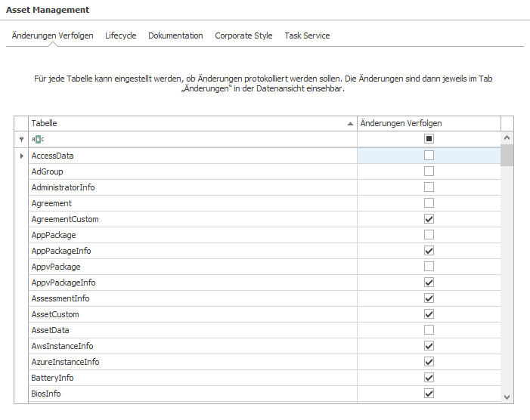530x420 pixels.
Task: Select the AssetData row
Action: tap(265, 330)
